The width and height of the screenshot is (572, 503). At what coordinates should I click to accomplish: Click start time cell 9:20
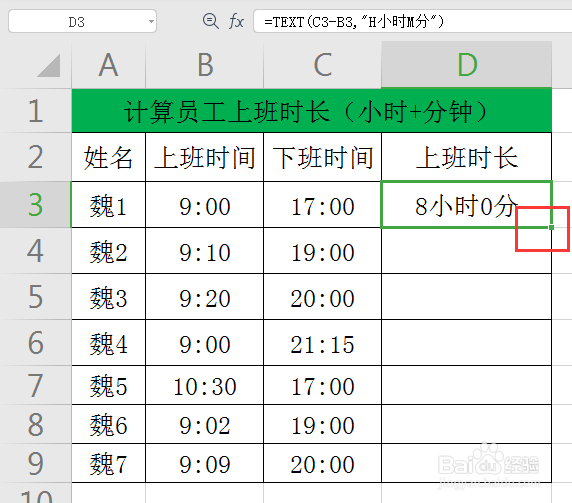pos(204,297)
